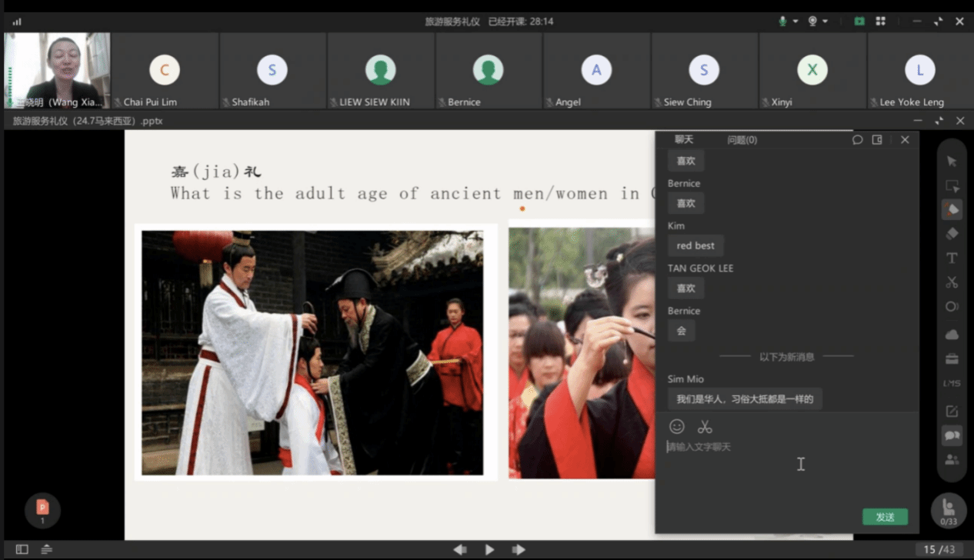Click the green 发送 send button
This screenshot has width=974, height=560.
click(x=885, y=517)
